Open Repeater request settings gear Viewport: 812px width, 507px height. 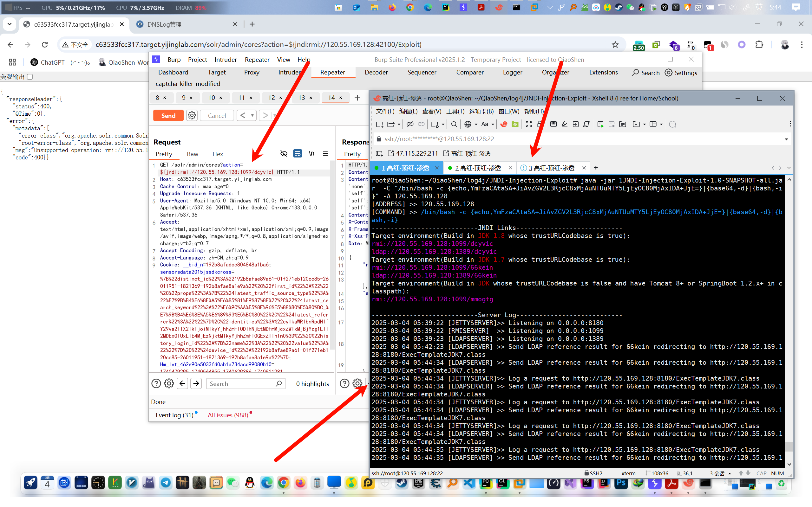point(192,115)
